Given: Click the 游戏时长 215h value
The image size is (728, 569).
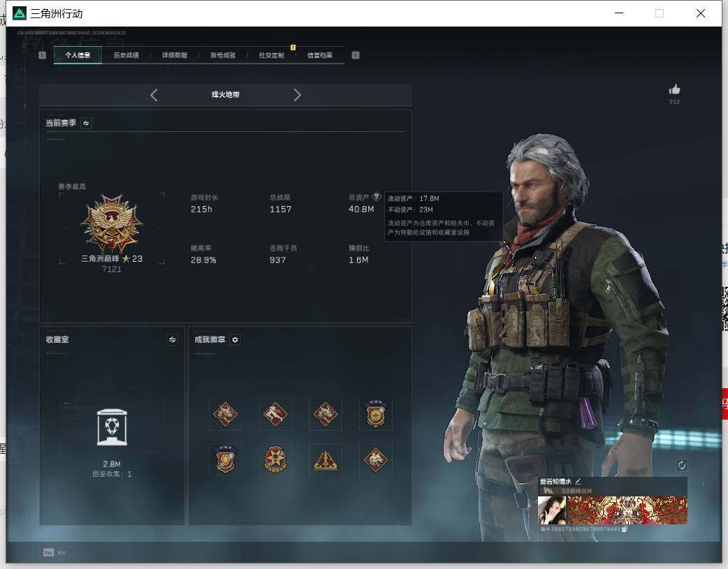Looking at the screenshot, I should (x=201, y=209).
